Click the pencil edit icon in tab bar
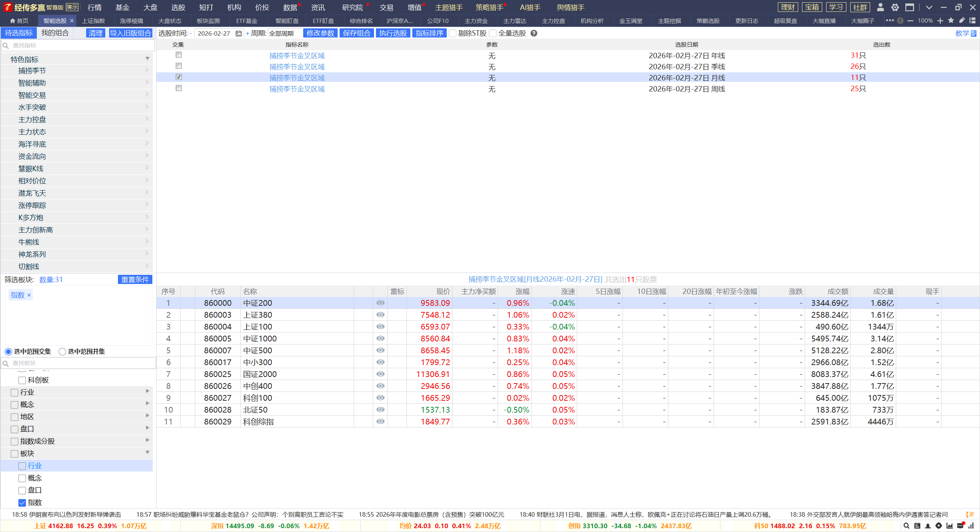This screenshot has width=980, height=532. [962, 21]
